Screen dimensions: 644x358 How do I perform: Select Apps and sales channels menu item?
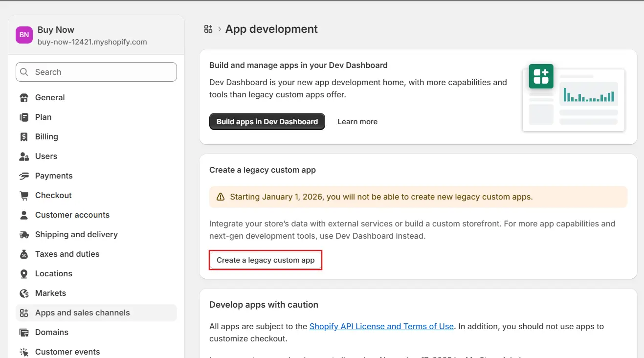pyautogui.click(x=82, y=313)
